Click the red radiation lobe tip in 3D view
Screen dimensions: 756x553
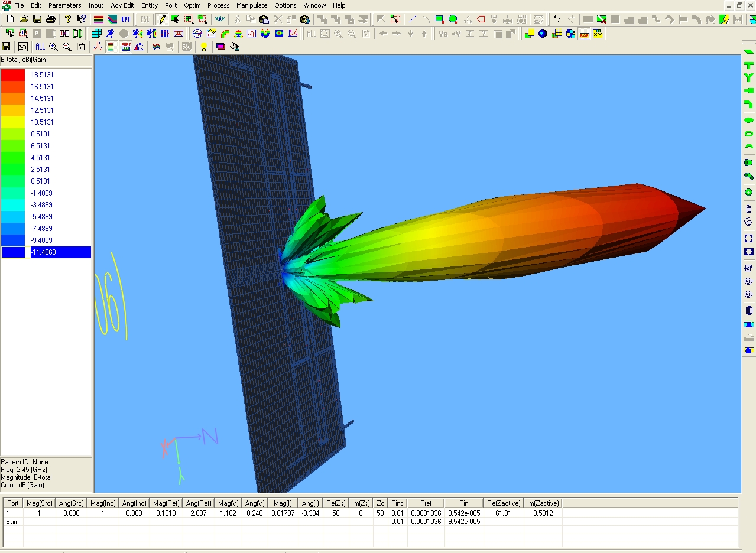[693, 208]
